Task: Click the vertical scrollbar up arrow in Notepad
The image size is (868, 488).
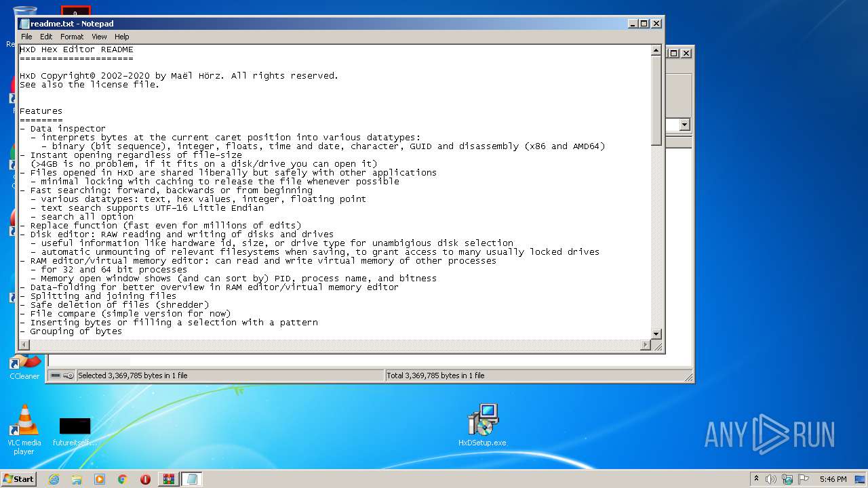Action: [656, 51]
